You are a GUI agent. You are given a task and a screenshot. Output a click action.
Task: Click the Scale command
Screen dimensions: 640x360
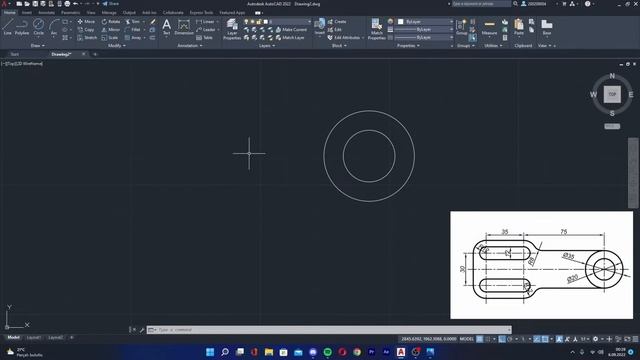110,38
